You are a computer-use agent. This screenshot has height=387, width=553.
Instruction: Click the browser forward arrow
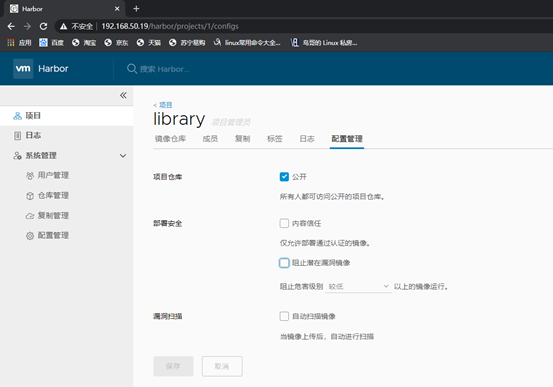(x=27, y=26)
